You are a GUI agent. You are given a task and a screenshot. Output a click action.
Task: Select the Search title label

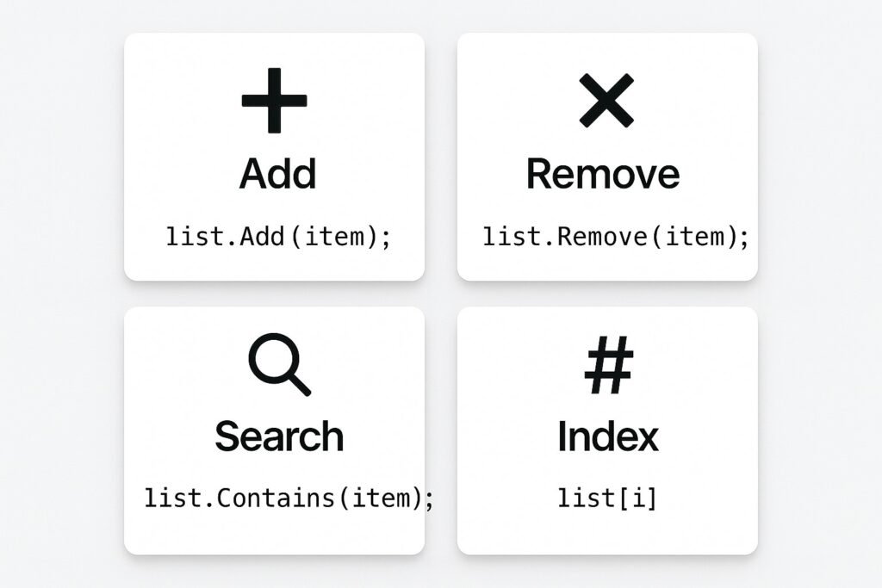[279, 436]
